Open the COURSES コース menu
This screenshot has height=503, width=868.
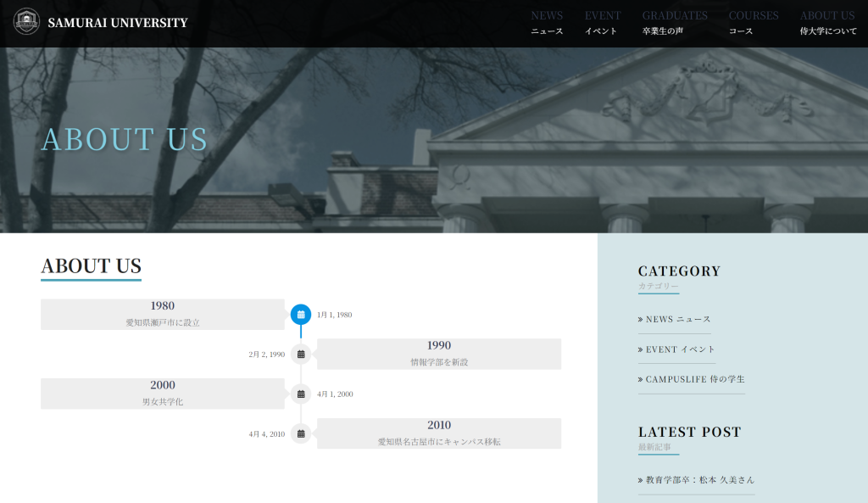(x=753, y=23)
